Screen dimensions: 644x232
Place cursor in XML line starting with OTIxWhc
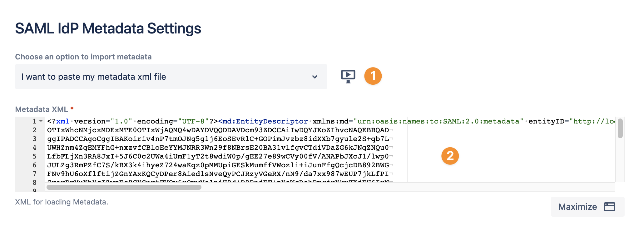pos(218,130)
